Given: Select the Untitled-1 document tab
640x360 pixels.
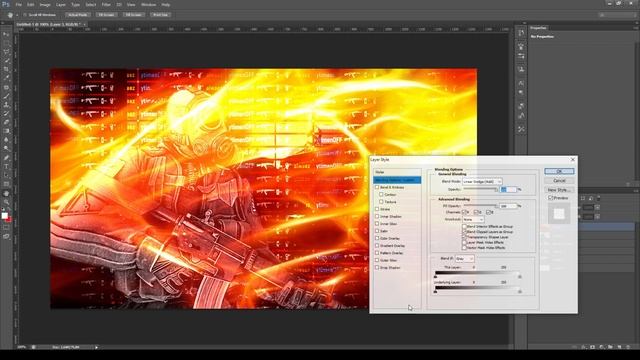Looking at the screenshot, I should 50,24.
